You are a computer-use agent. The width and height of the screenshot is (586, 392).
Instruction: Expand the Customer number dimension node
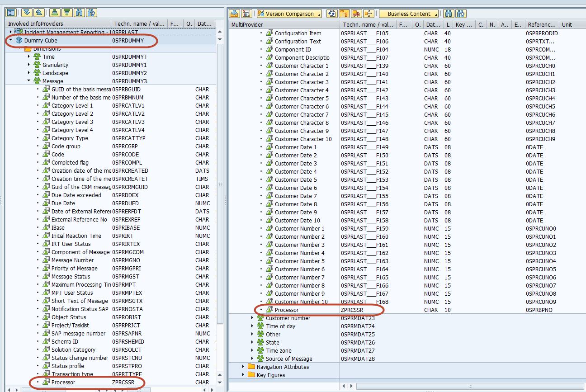252,318
